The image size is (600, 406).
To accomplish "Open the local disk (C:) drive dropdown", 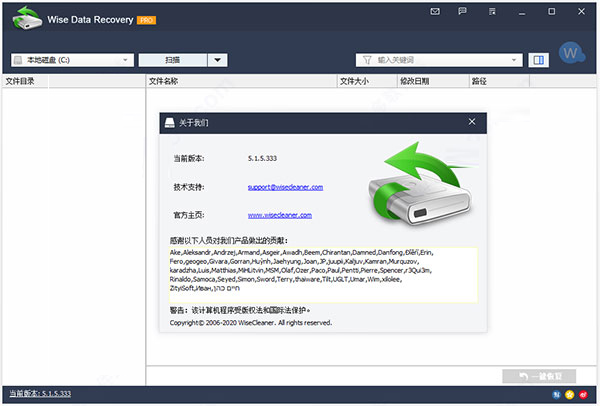I will pos(72,60).
